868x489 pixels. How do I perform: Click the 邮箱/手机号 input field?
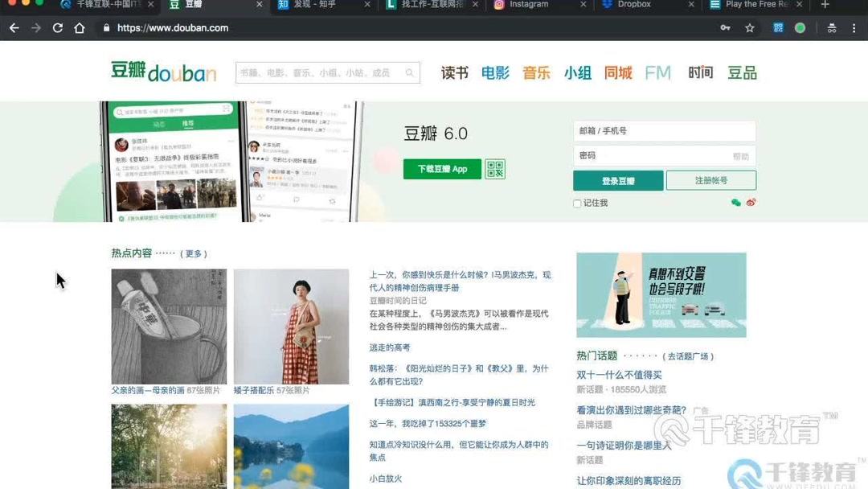click(664, 131)
